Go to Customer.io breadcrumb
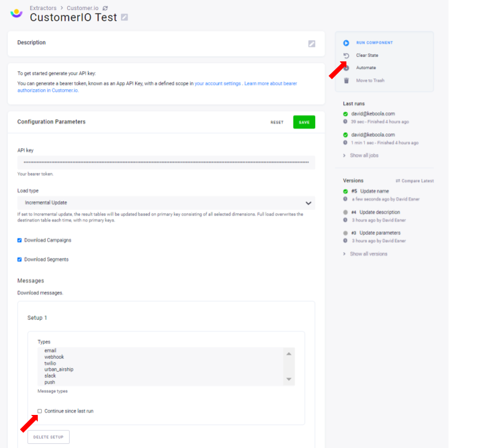This screenshot has width=478, height=448. (83, 8)
